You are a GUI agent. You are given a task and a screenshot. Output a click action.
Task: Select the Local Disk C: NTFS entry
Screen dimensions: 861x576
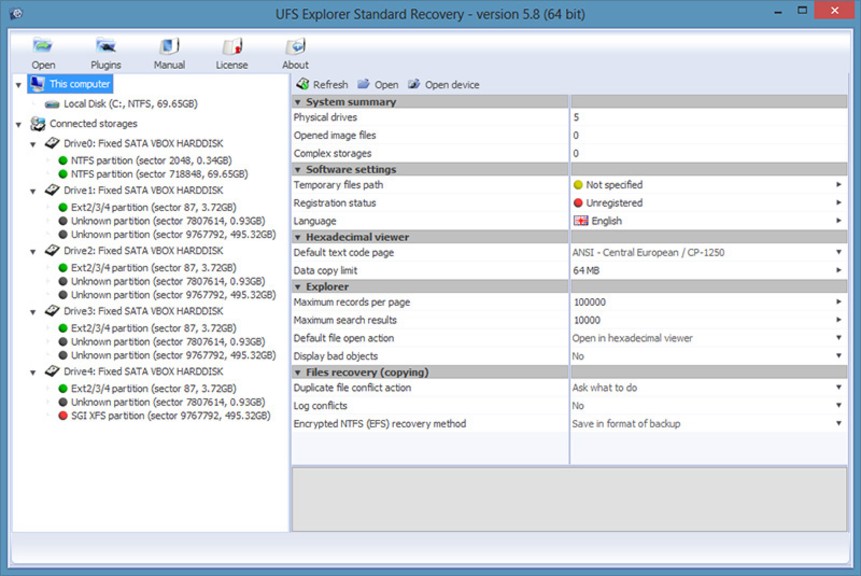(x=130, y=104)
